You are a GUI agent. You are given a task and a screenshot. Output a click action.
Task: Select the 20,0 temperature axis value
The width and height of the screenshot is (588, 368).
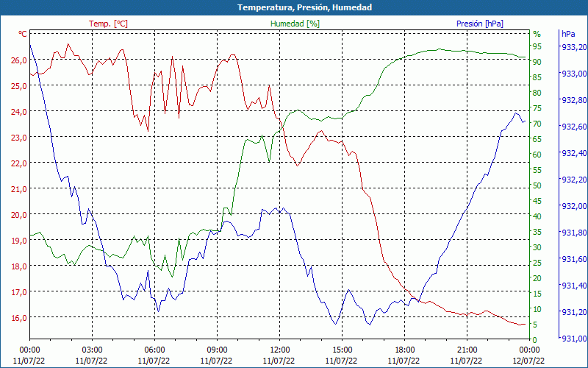click(x=19, y=215)
